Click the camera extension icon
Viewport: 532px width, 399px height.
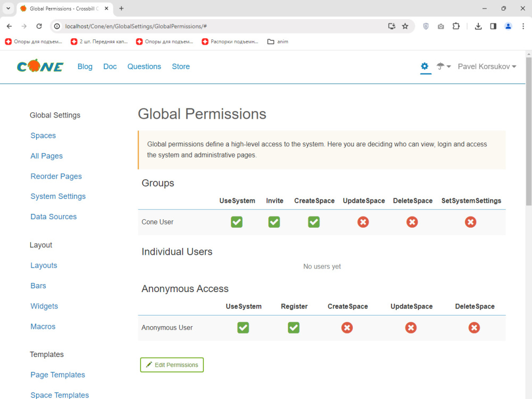(440, 26)
